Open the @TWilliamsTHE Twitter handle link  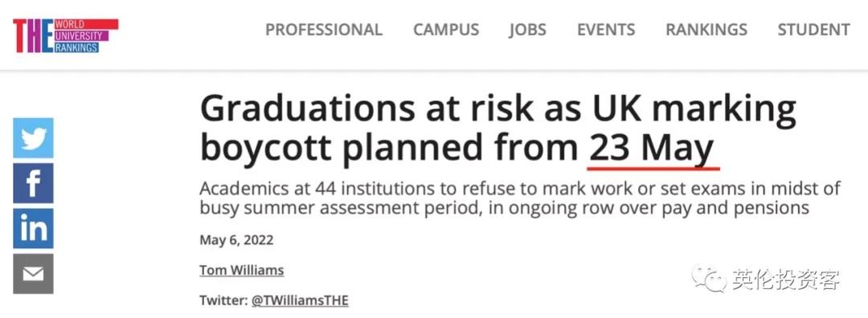[x=300, y=301]
